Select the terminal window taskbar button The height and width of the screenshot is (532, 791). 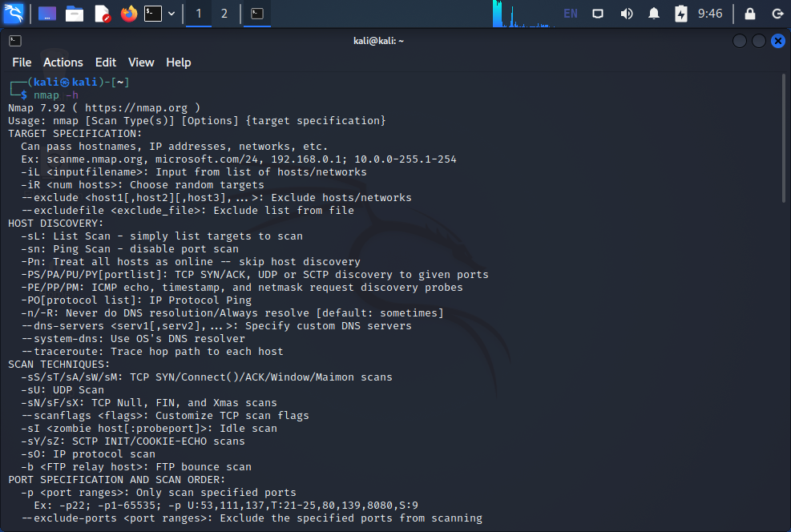click(257, 14)
